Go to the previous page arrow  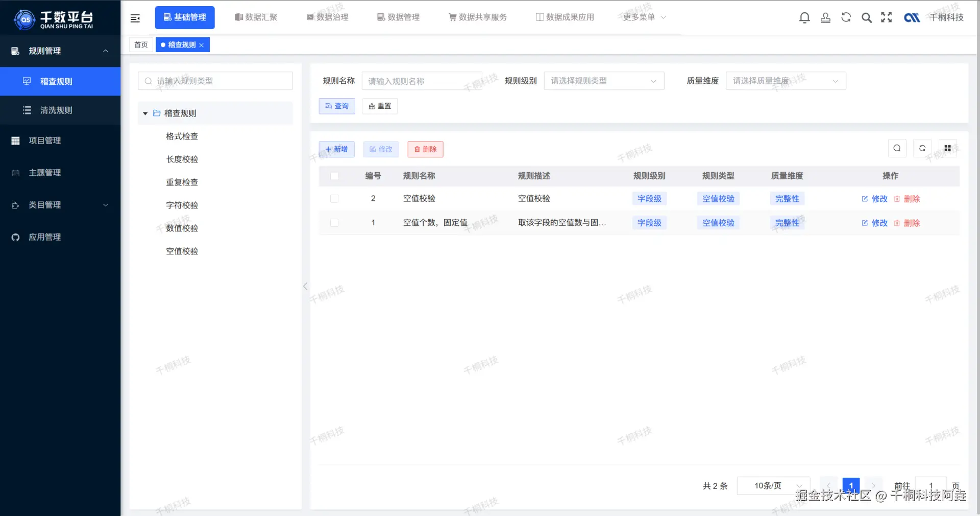pos(828,486)
